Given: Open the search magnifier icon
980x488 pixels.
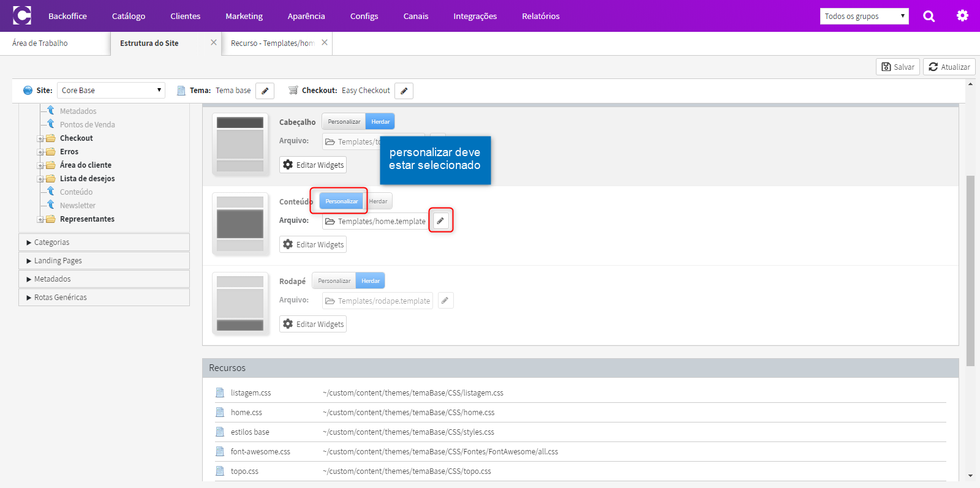Looking at the screenshot, I should coord(929,16).
